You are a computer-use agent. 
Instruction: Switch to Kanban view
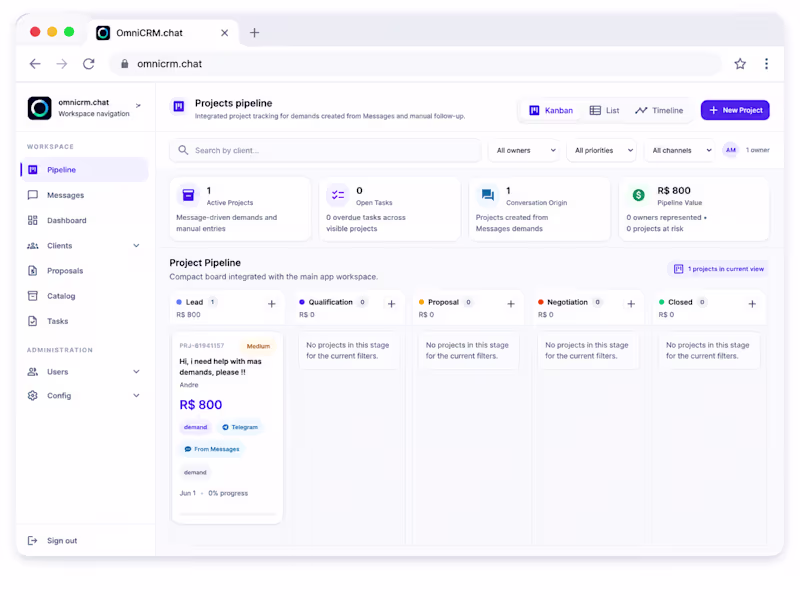pos(551,110)
